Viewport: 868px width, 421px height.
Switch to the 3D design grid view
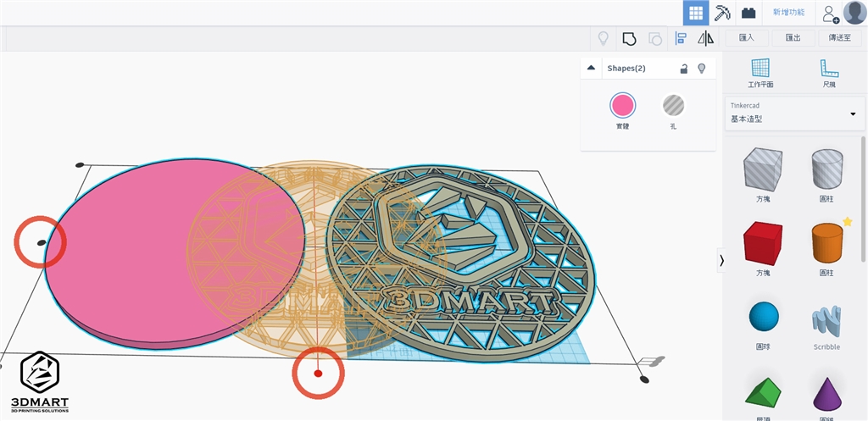[x=696, y=13]
